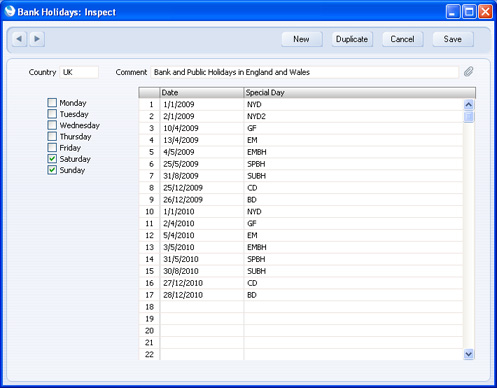Close the Bank Holidays window
The width and height of the screenshot is (497, 388).
(x=485, y=12)
